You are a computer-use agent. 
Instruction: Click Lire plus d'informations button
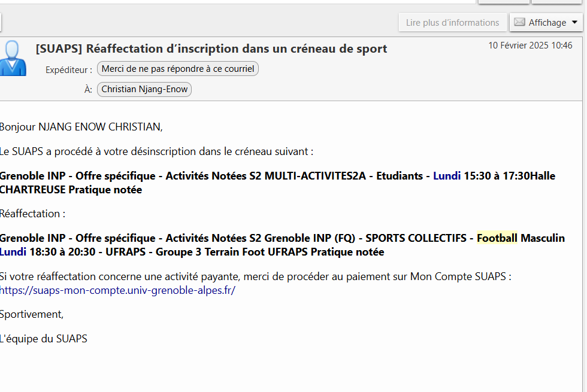pyautogui.click(x=453, y=23)
